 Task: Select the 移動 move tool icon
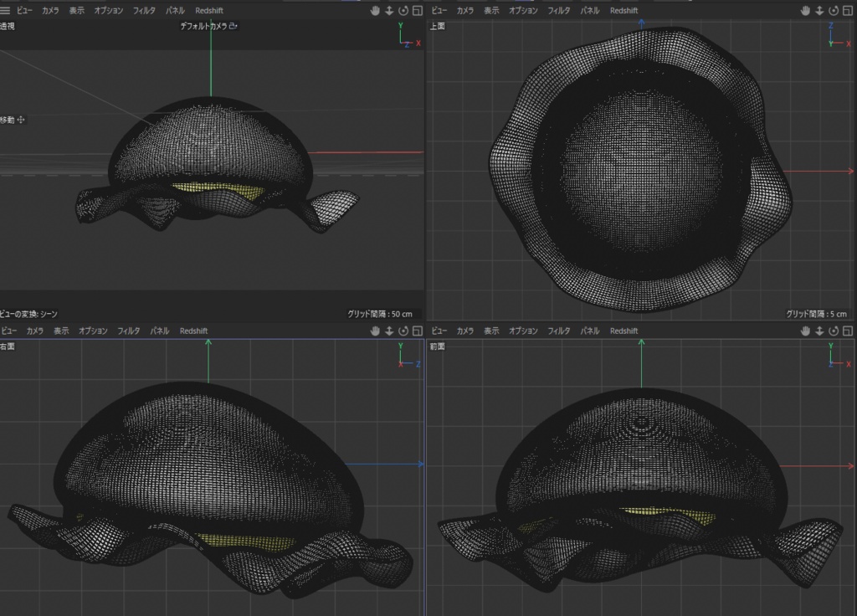pos(20,120)
